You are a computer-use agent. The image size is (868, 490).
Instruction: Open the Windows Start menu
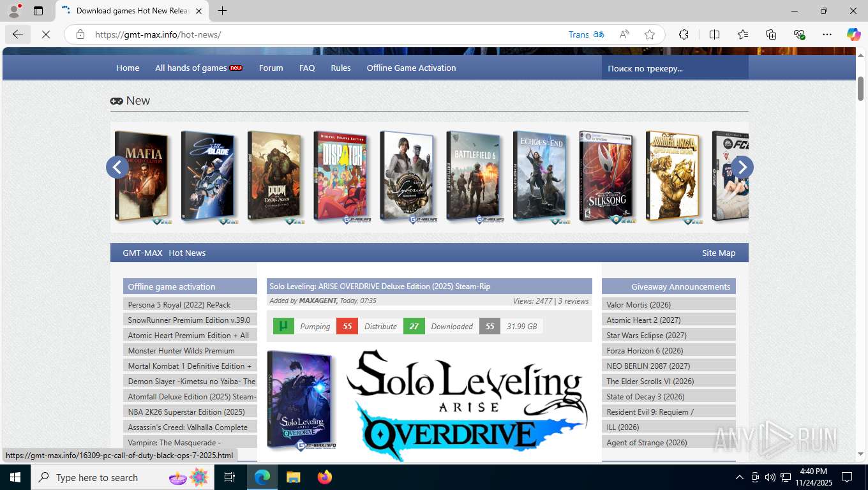[15, 477]
